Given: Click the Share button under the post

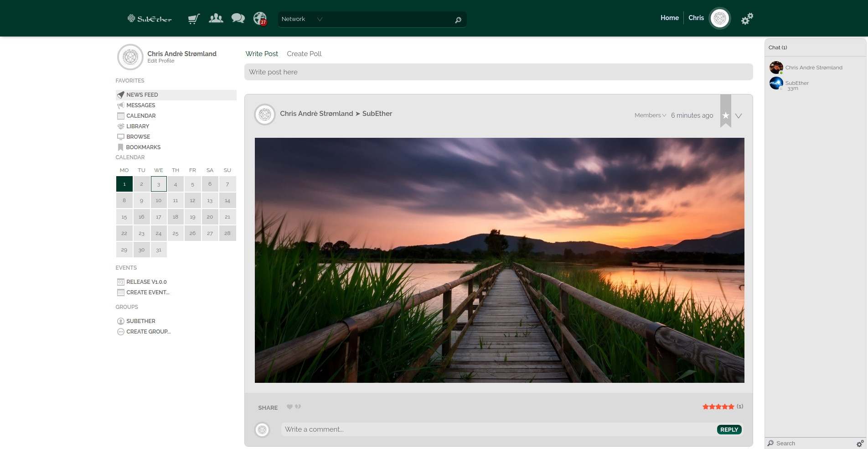Looking at the screenshot, I should (268, 408).
